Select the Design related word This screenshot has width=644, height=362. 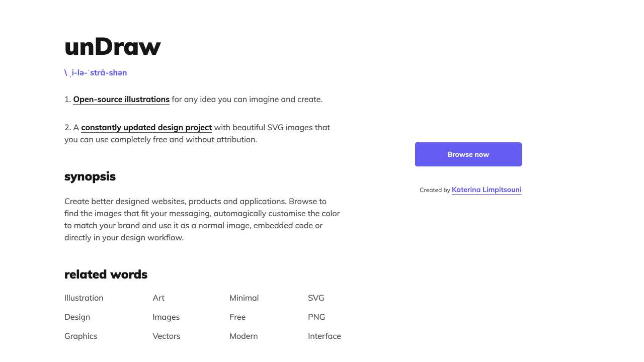point(77,317)
